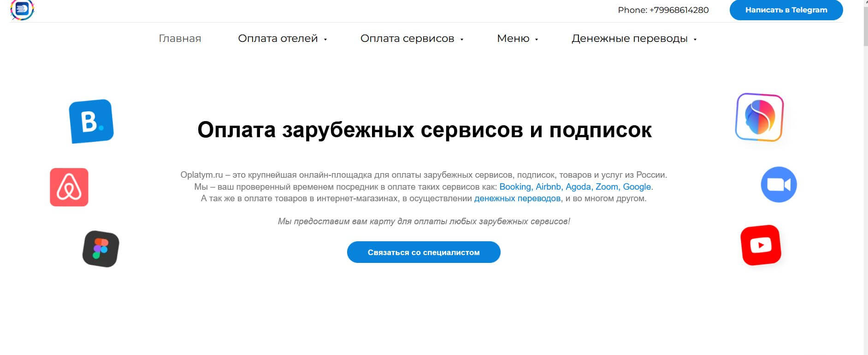Expand the Денежные переводы dropdown arrow
Image resolution: width=868 pixels, height=355 pixels.
tap(695, 40)
